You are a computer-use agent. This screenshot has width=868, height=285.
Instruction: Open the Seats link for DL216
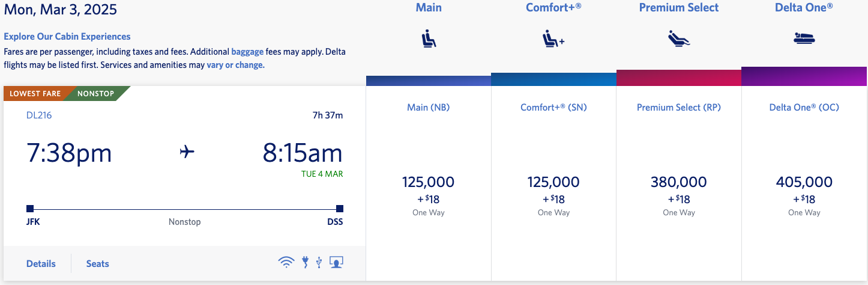[97, 263]
